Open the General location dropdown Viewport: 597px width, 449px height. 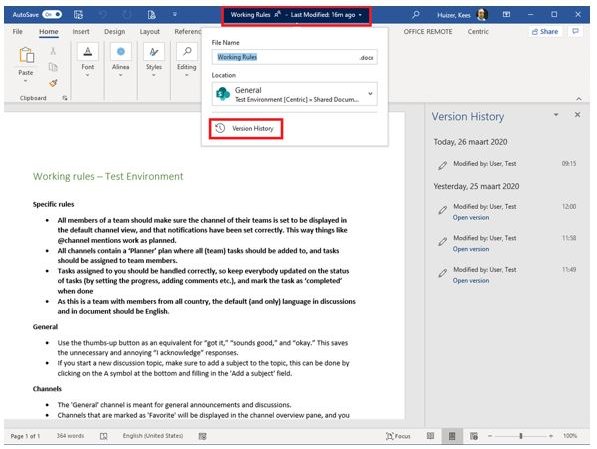pyautogui.click(x=295, y=94)
